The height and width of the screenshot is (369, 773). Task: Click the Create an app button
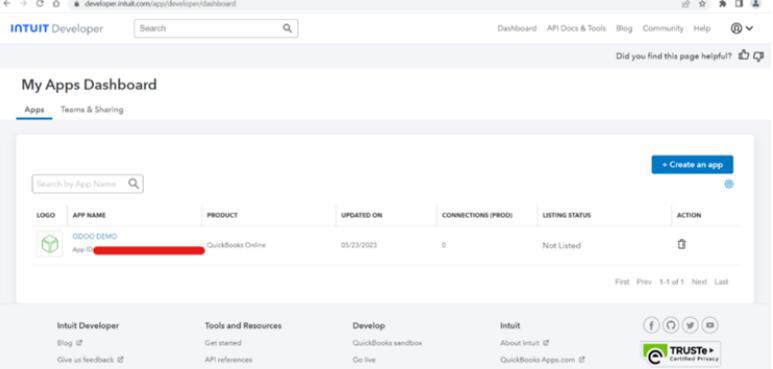(x=692, y=165)
